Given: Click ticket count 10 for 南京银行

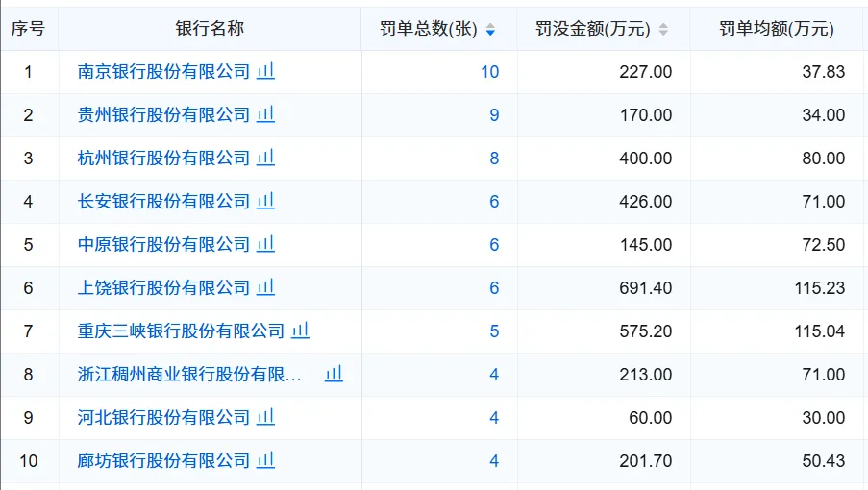Looking at the screenshot, I should (x=490, y=72).
